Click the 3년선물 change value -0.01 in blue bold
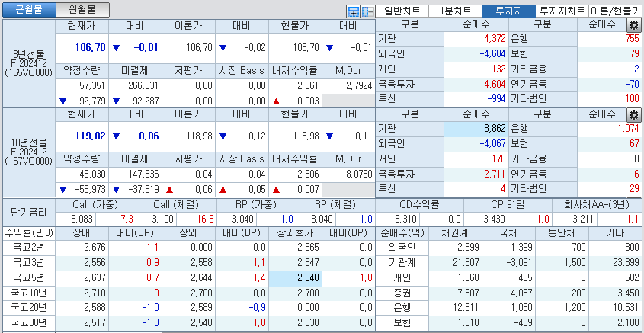Screen dimensions: 644x333 [146, 48]
